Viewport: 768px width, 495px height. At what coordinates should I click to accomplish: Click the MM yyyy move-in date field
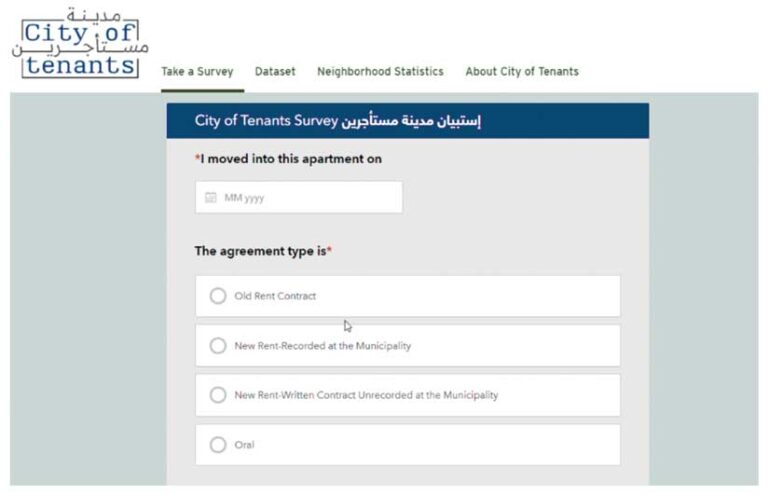click(x=299, y=197)
